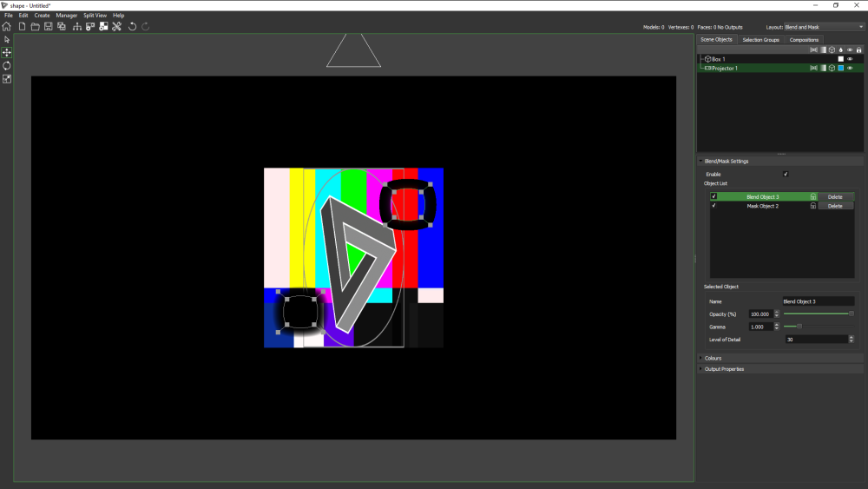
Task: Open the Create menu
Action: (42, 16)
